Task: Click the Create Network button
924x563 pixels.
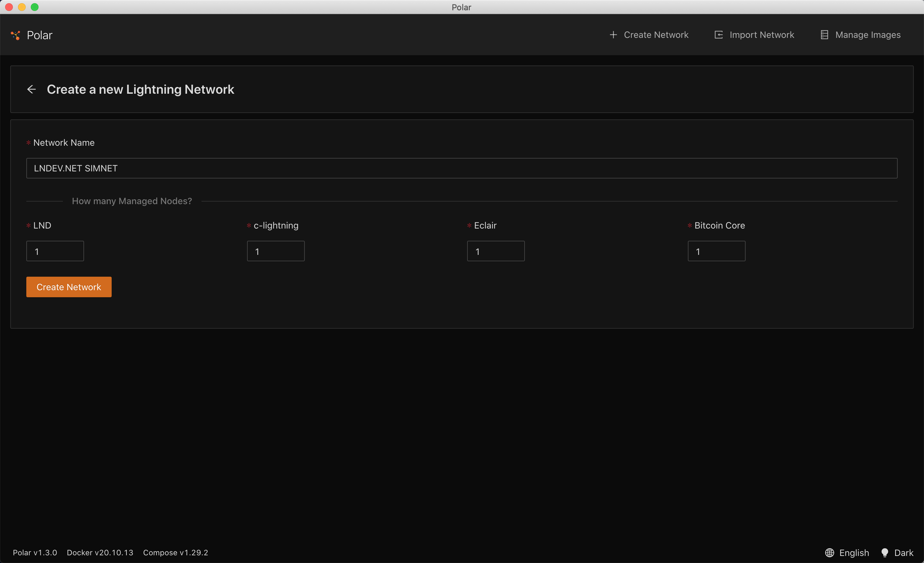Action: click(69, 287)
